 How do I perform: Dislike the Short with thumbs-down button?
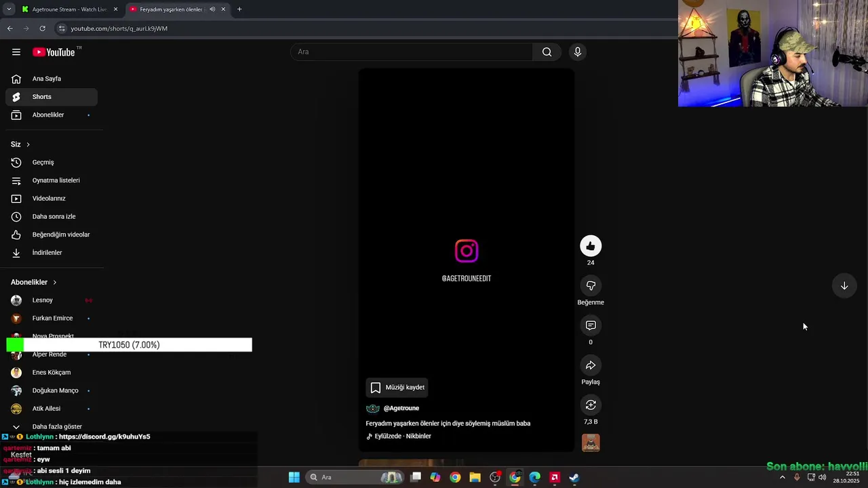[591, 286]
